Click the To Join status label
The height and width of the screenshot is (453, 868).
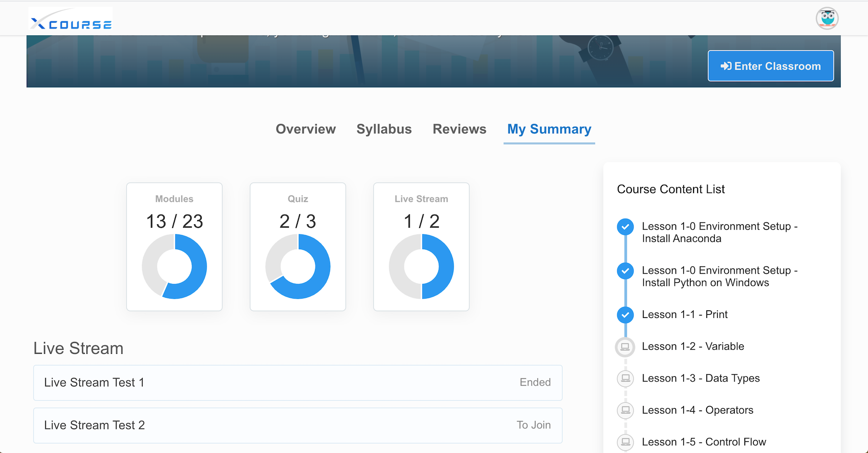pos(533,425)
